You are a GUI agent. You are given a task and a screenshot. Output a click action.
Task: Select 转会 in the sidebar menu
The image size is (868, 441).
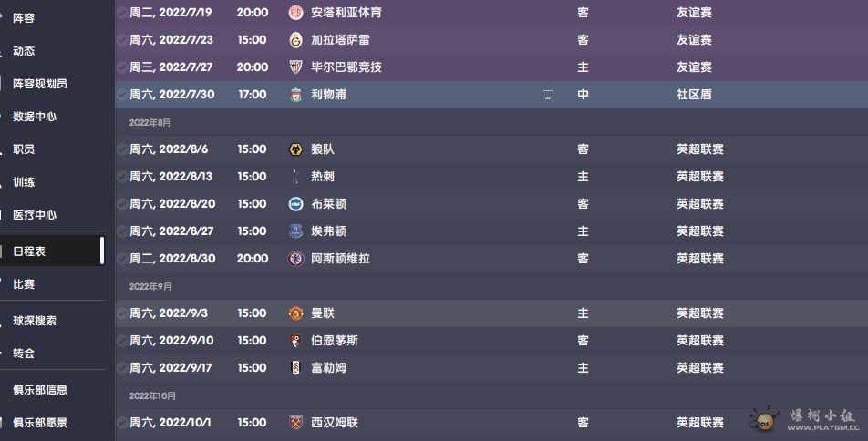(24, 354)
